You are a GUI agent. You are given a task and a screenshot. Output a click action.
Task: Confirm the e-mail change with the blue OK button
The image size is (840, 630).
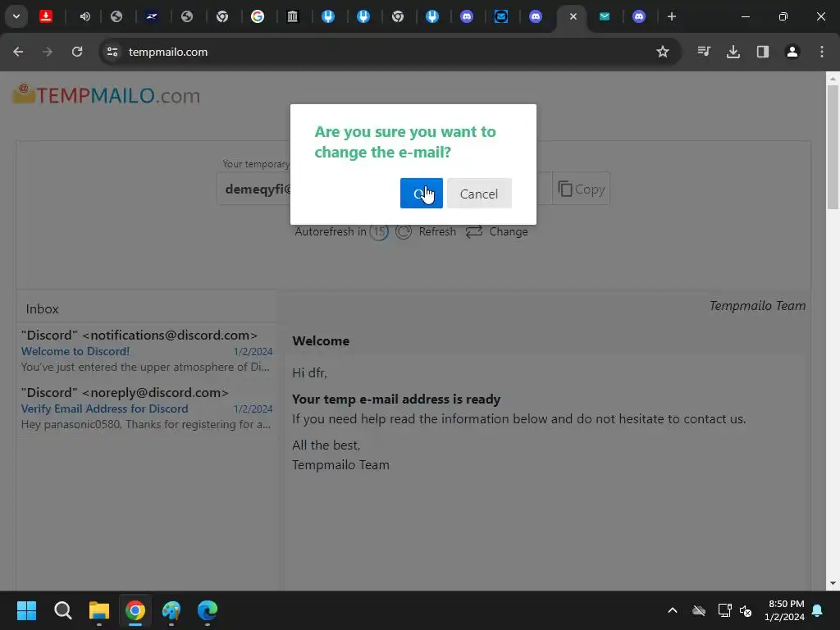421,194
